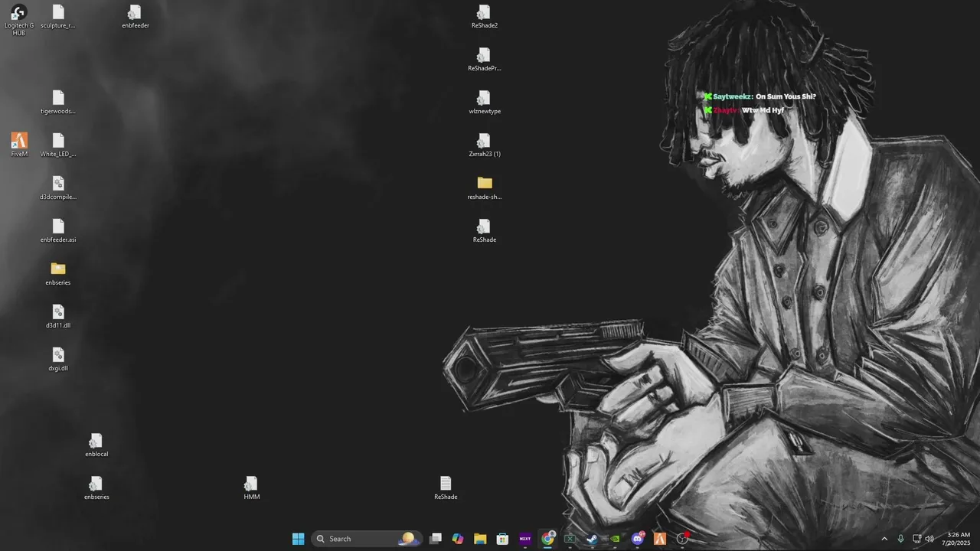980x551 pixels.
Task: Select the d3dcompile... DLL file icon
Action: pos(58,188)
